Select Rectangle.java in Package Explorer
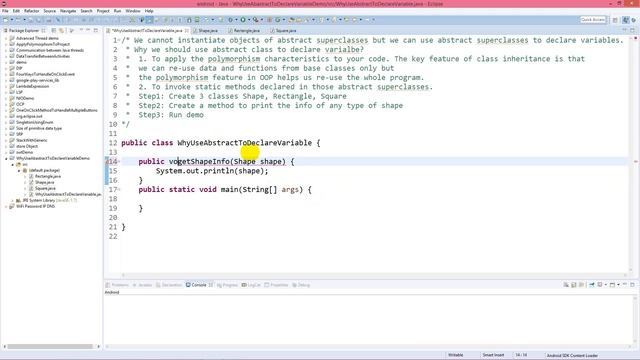The image size is (640, 360). coord(48,176)
